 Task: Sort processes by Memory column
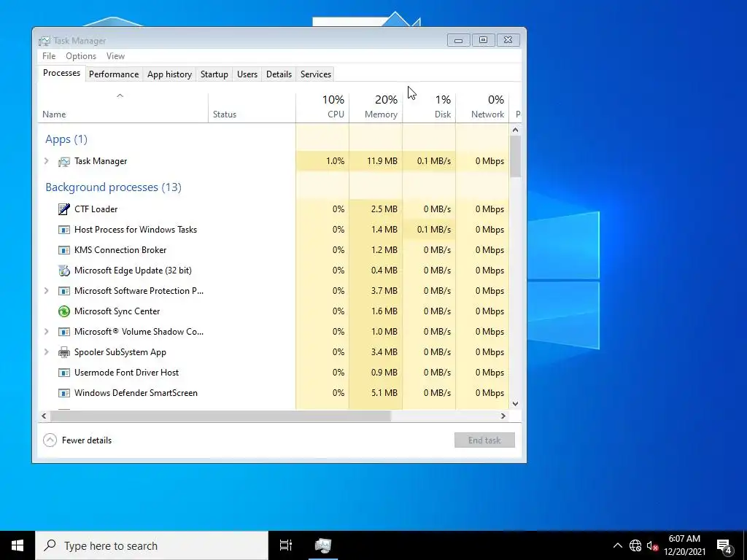[376, 108]
